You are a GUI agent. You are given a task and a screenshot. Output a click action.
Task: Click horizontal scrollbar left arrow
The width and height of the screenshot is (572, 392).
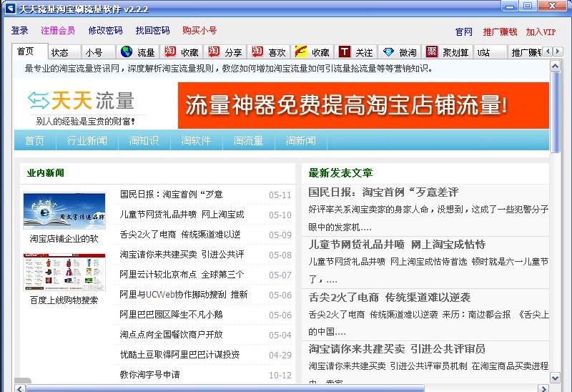[20, 388]
